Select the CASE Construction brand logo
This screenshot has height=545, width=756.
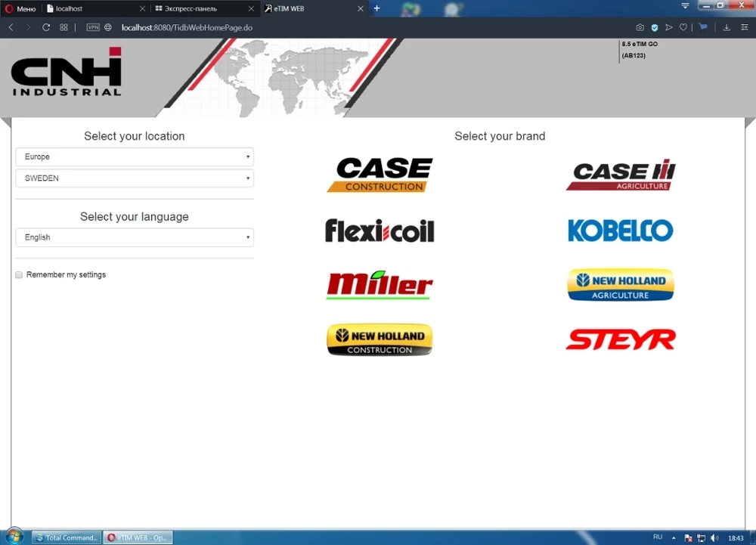click(380, 174)
